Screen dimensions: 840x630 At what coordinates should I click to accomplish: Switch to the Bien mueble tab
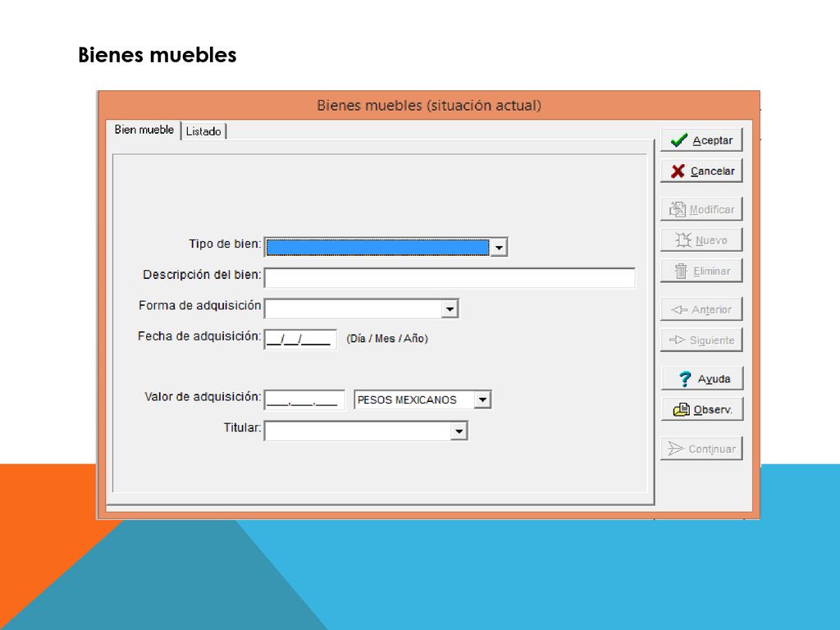[144, 130]
